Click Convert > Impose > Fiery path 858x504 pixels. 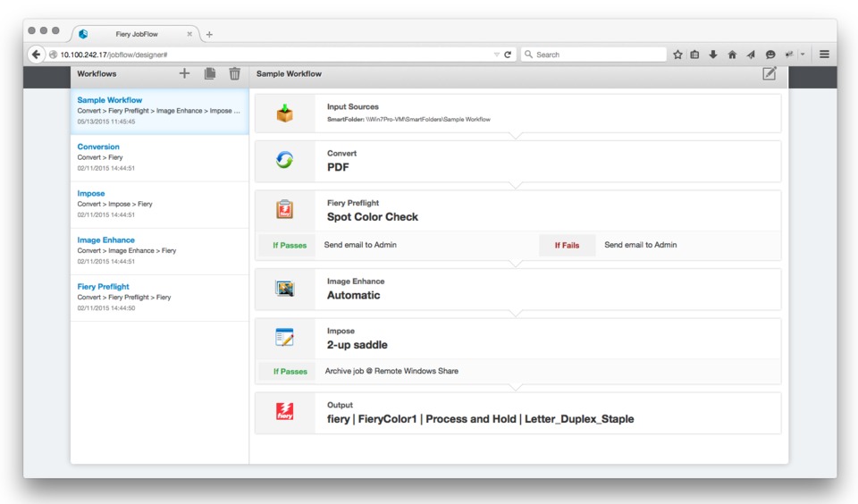(115, 204)
